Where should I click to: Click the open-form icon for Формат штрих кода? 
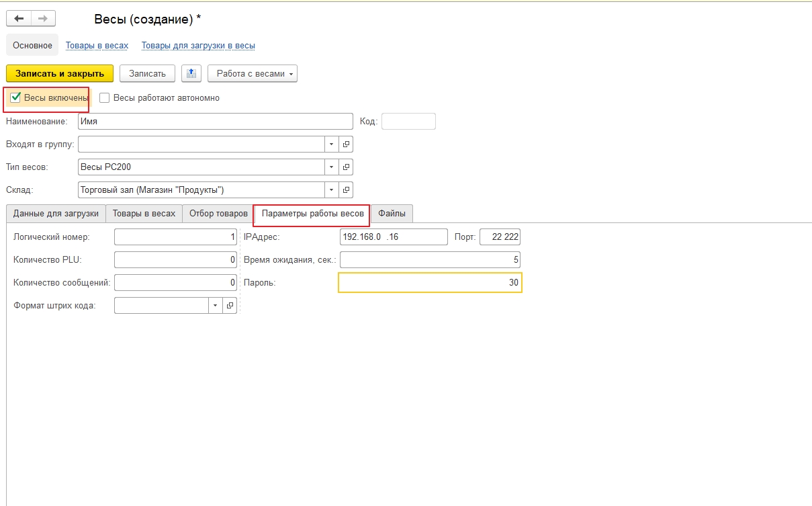coord(230,306)
